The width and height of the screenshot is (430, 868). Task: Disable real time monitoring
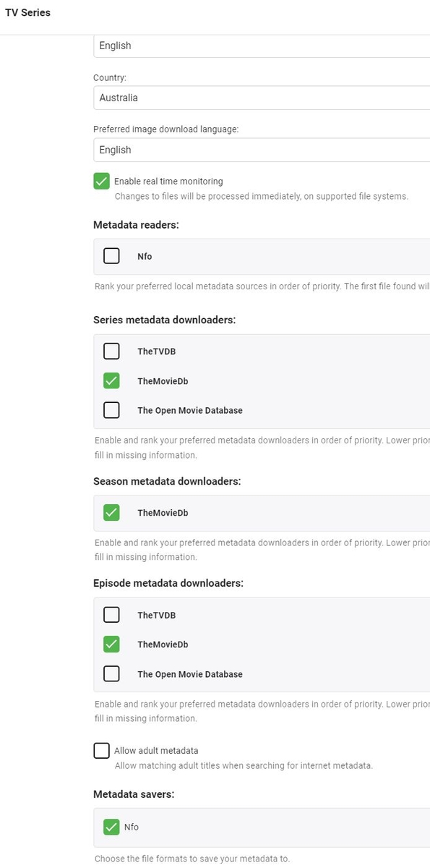click(101, 181)
